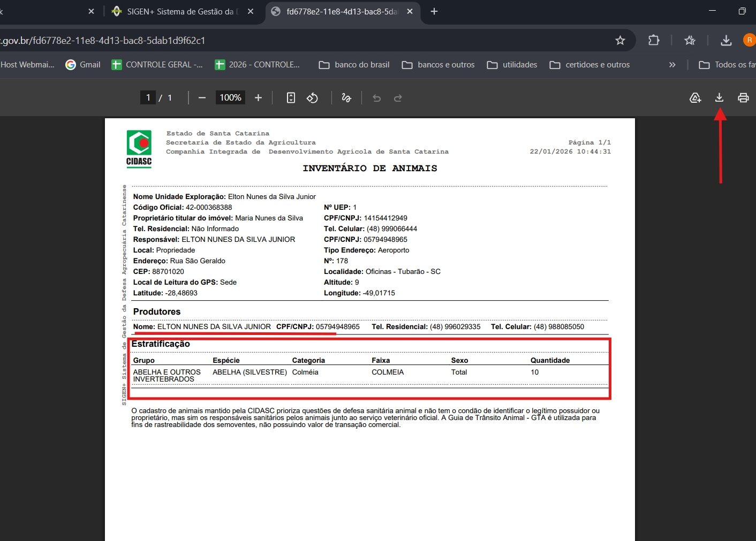Print the PDF document
This screenshot has width=756, height=541.
click(x=743, y=97)
